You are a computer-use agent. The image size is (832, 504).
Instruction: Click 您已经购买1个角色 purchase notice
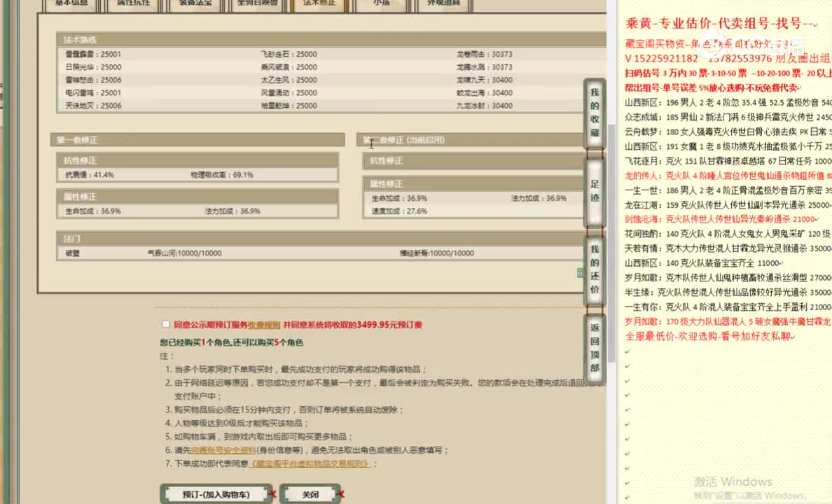coord(231,343)
